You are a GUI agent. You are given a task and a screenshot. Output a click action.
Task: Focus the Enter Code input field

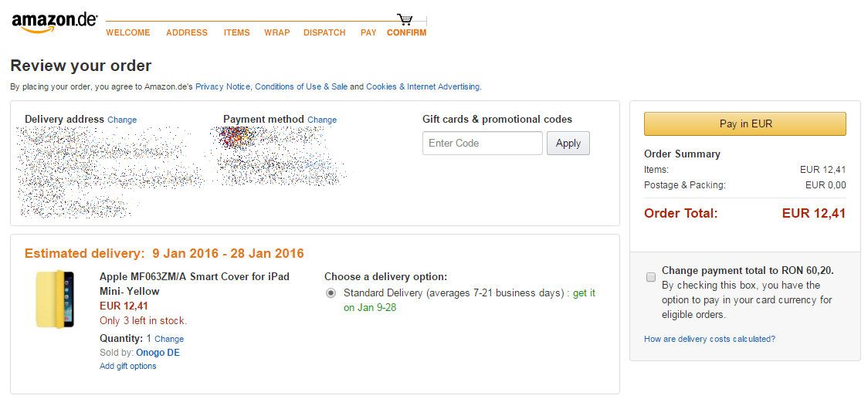coord(483,144)
